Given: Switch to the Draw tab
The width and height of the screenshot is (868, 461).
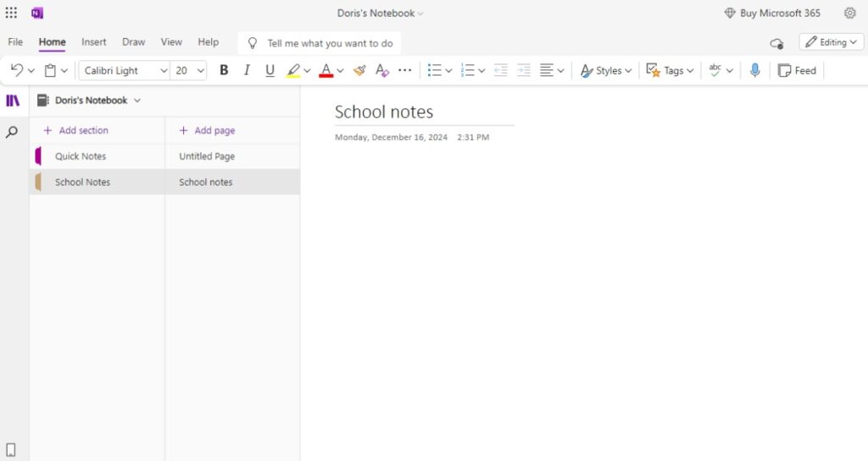Looking at the screenshot, I should pos(133,42).
